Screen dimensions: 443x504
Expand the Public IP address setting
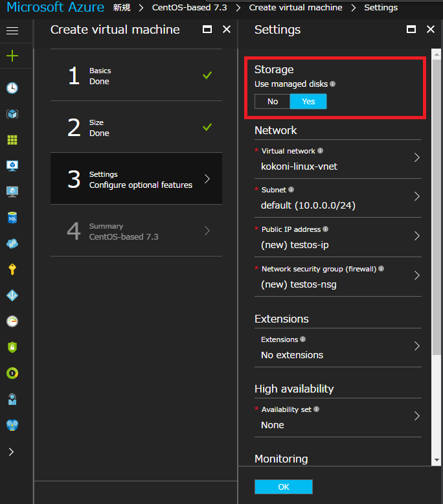tap(338, 237)
